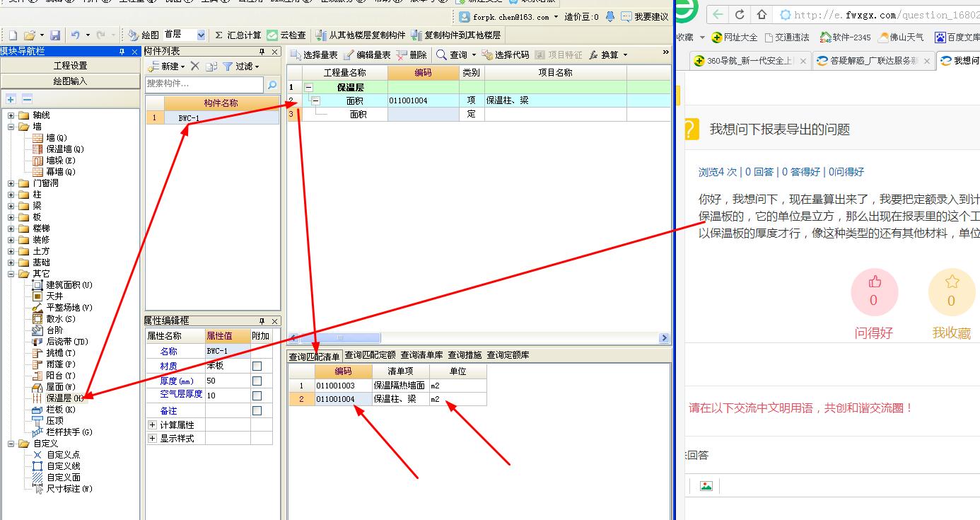Click the search magnifier in component list
The height and width of the screenshot is (520, 980).
pos(272,84)
